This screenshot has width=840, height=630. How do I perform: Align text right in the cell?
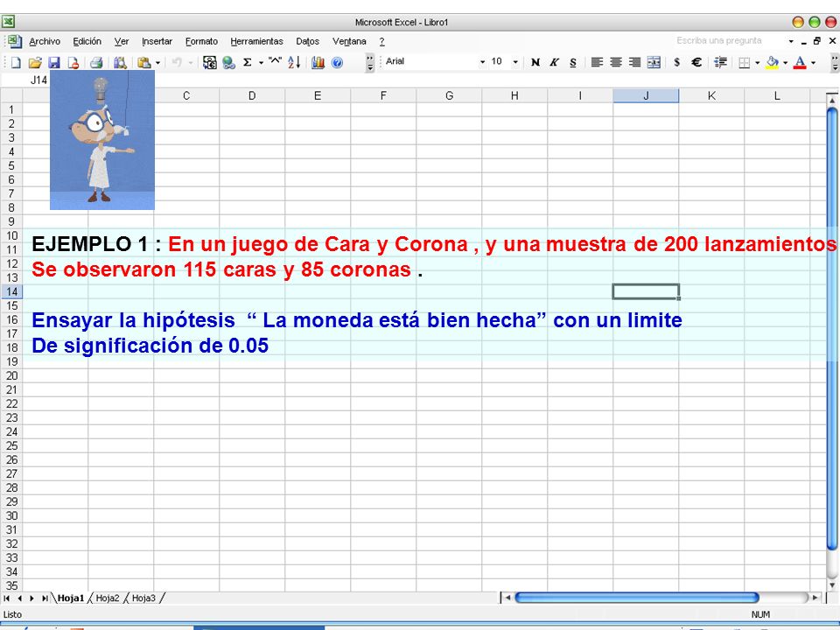(x=635, y=62)
